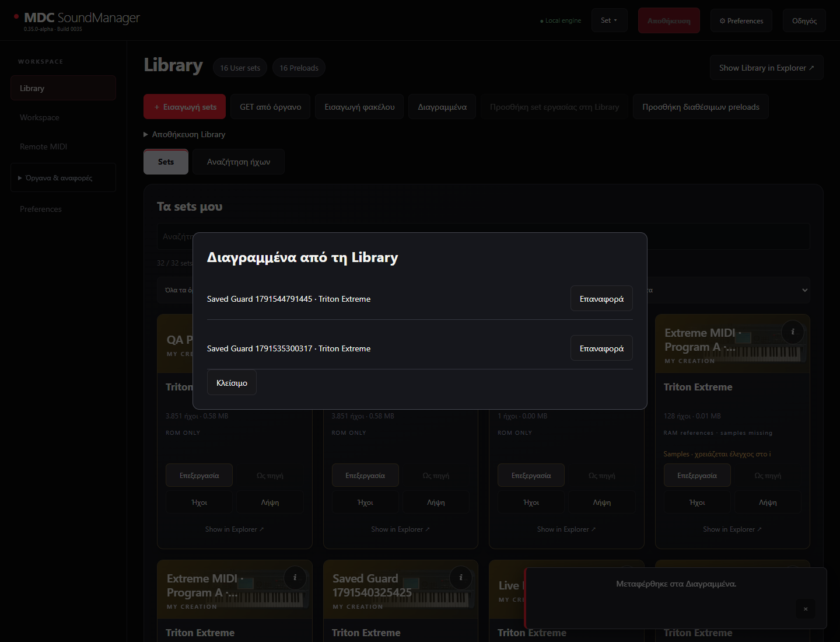Click Ήχοι on the 1 ήχοι card
The height and width of the screenshot is (642, 840).
[531, 503]
